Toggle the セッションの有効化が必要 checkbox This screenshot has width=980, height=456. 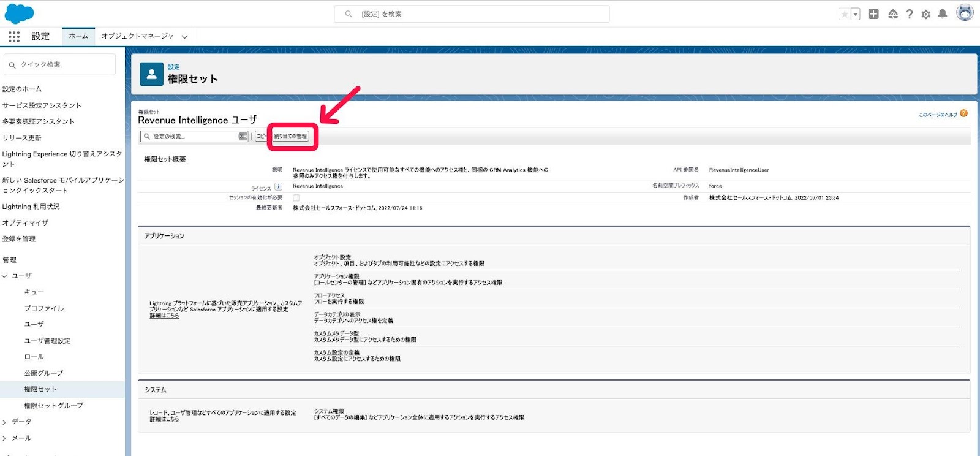pos(296,198)
